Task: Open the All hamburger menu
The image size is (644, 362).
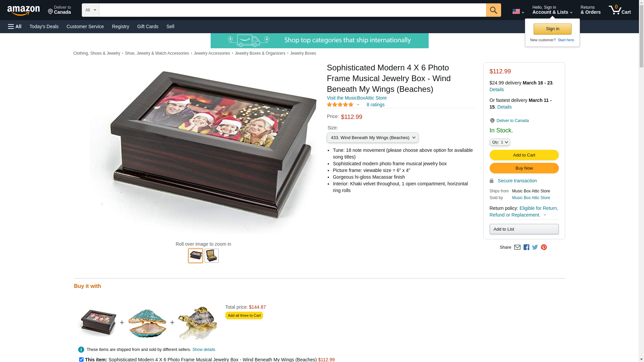Action: (x=15, y=26)
